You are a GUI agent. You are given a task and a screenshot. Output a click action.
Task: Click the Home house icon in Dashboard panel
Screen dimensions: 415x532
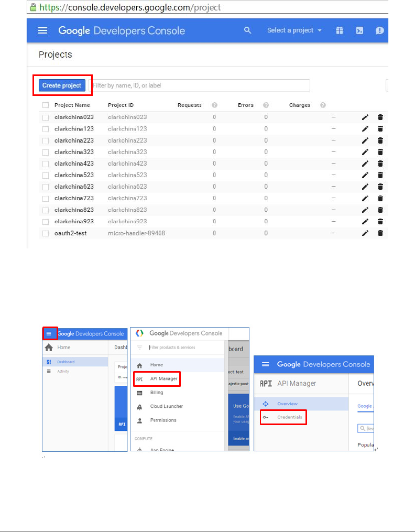coord(49,348)
